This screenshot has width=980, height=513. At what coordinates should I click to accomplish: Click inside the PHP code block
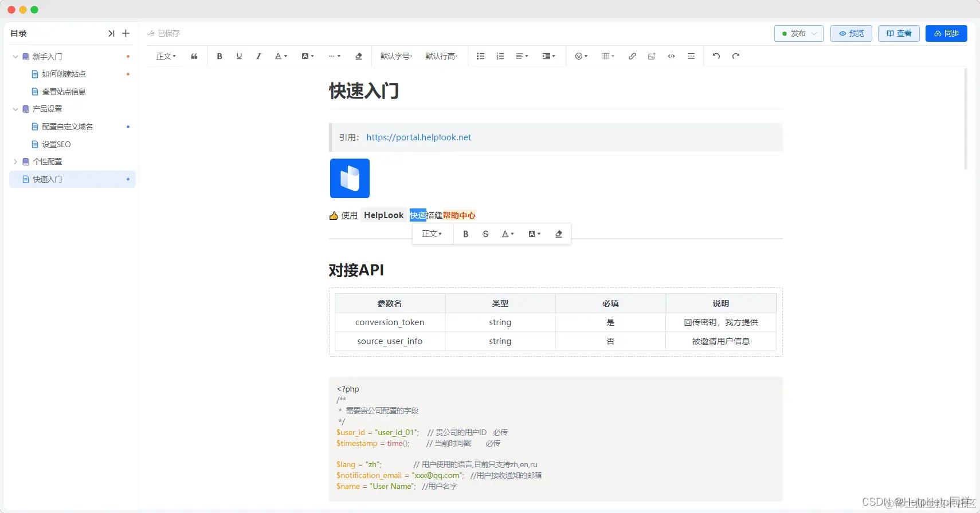[x=556, y=439]
